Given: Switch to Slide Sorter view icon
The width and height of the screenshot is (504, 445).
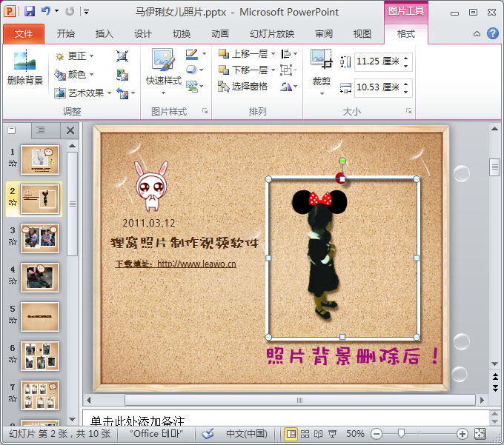Looking at the screenshot, I should (305, 434).
